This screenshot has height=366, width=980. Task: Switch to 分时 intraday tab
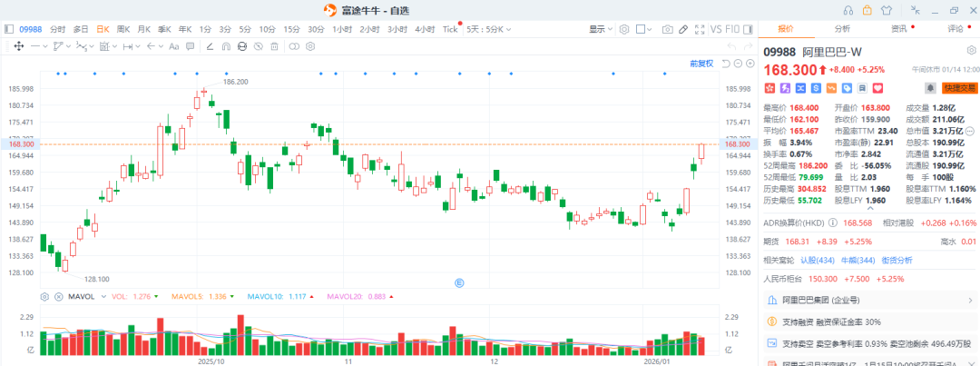[57, 29]
